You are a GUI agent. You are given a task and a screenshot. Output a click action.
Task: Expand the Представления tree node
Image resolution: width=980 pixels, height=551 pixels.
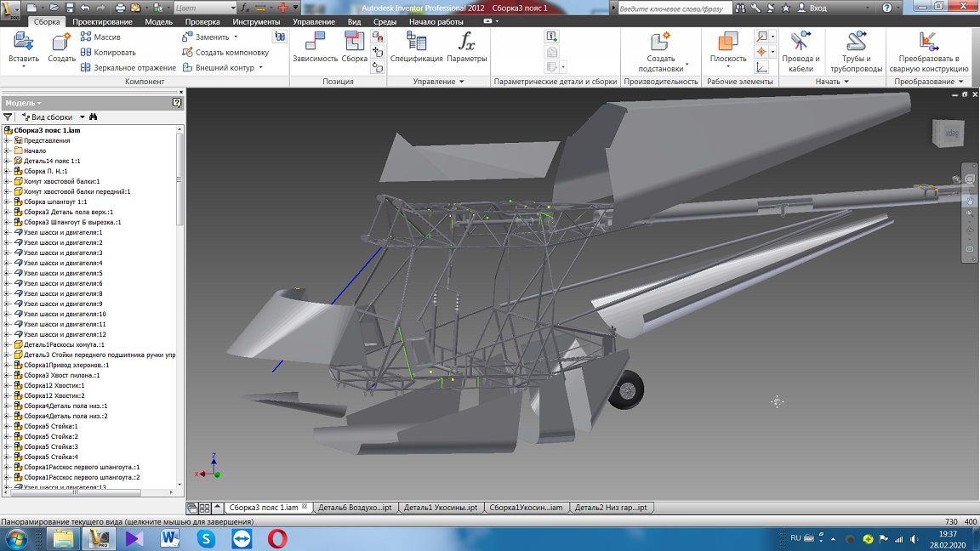pos(8,140)
